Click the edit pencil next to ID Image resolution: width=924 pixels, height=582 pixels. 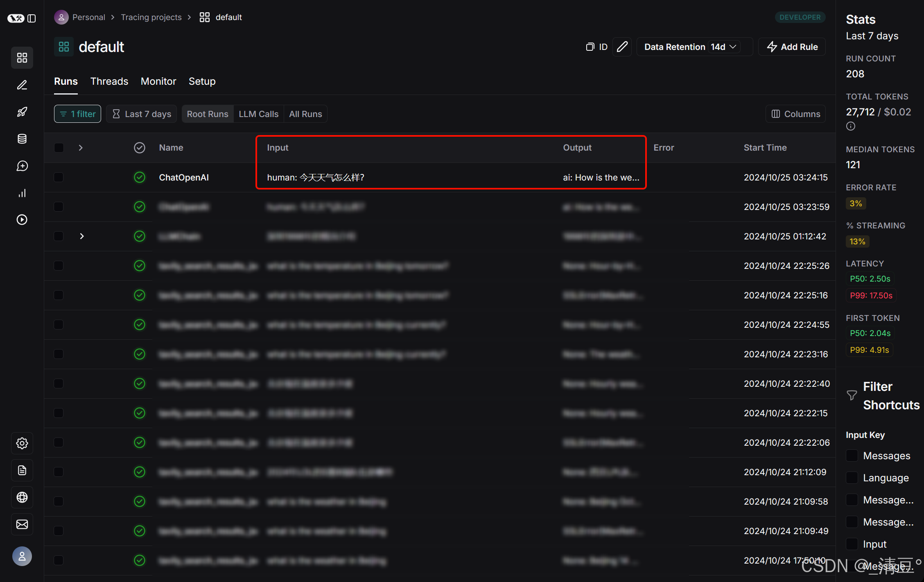(622, 47)
